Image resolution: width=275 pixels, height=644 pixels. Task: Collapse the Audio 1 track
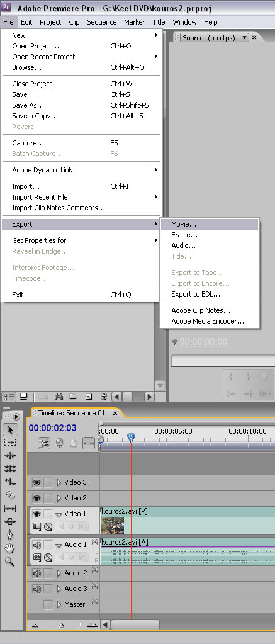[x=59, y=545]
